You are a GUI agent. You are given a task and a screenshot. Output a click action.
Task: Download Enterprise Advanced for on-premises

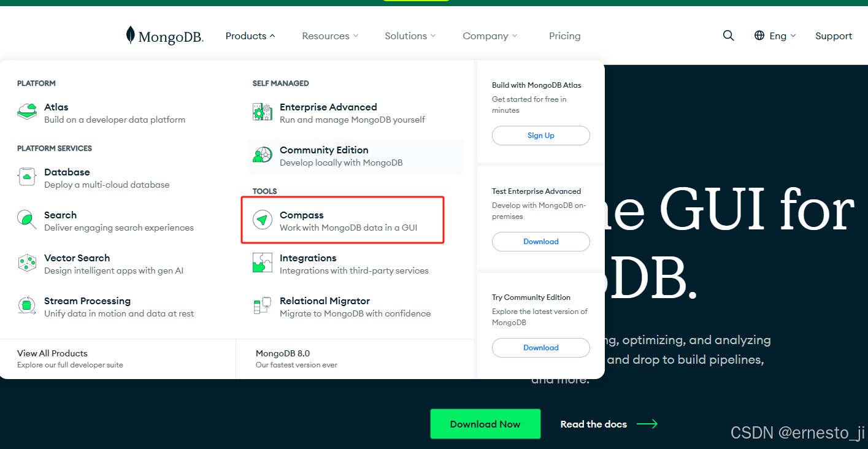tap(541, 242)
